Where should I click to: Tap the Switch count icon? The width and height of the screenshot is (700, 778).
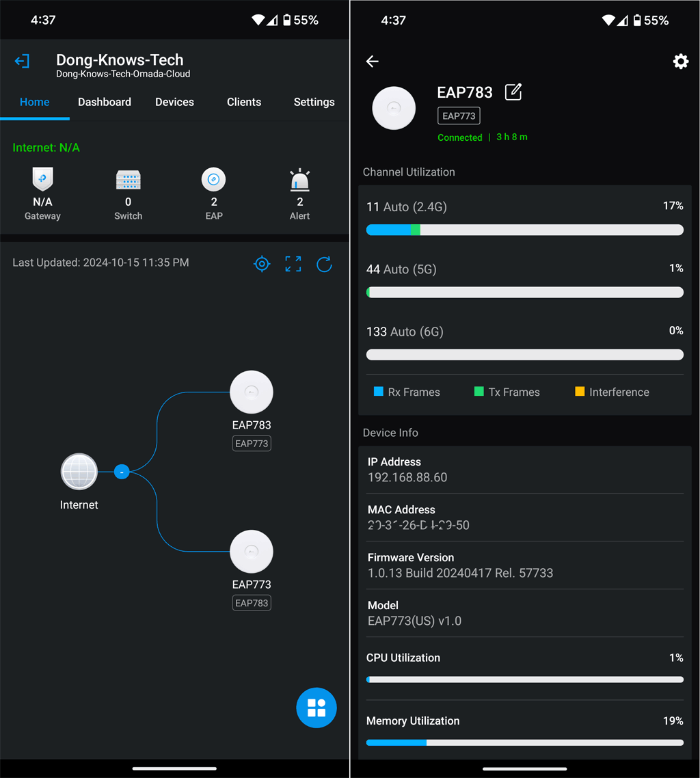pos(128,180)
